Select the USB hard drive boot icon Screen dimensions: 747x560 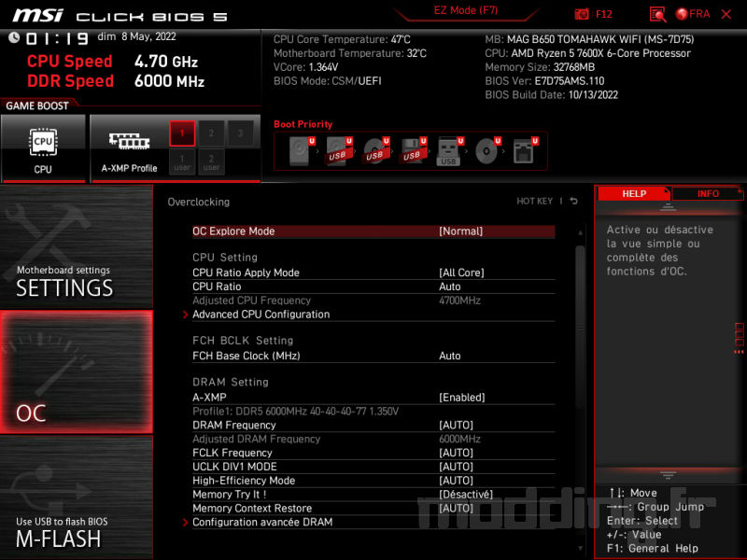point(338,151)
